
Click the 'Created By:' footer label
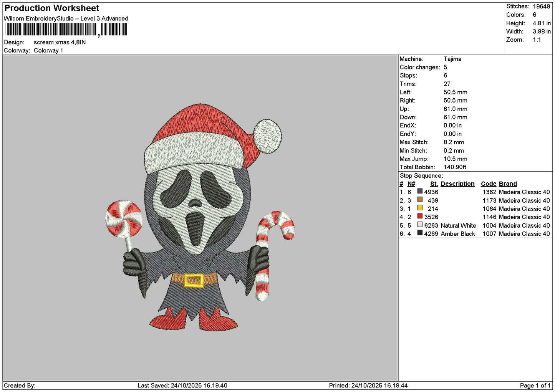(x=20, y=385)
